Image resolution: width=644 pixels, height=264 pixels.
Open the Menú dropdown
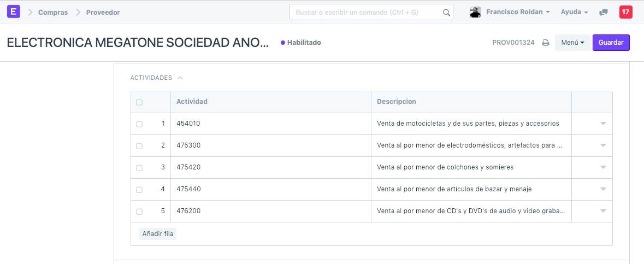(572, 43)
